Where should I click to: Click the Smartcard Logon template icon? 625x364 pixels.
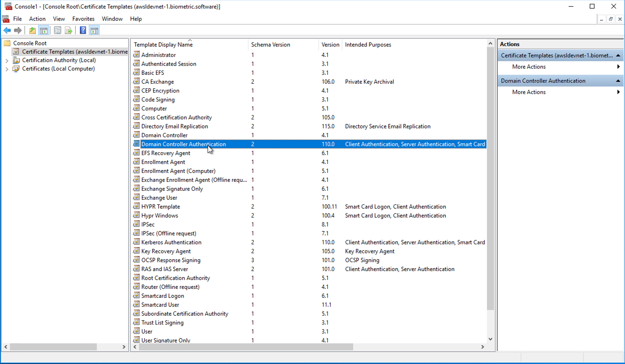coord(136,295)
